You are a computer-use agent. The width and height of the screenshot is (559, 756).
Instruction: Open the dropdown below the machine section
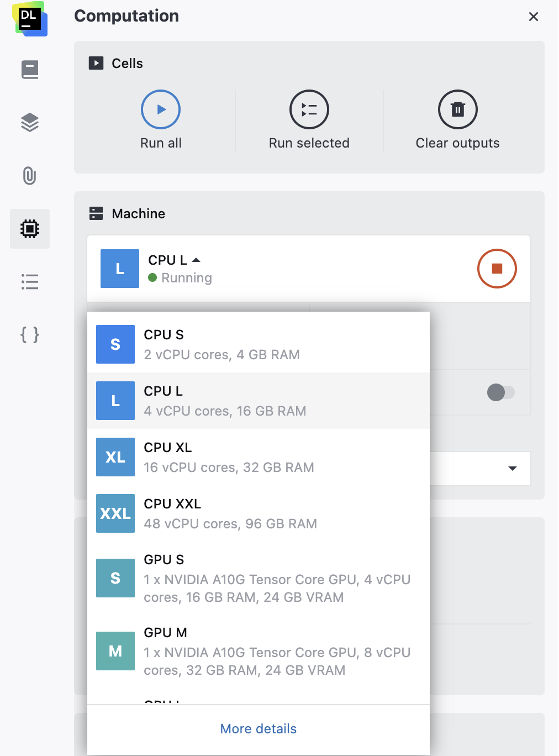[x=511, y=469]
